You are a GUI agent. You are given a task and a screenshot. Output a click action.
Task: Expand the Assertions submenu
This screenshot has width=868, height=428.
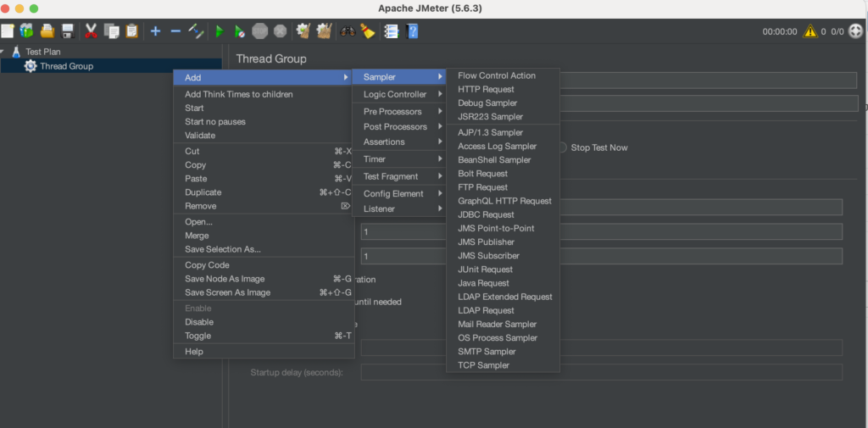click(x=399, y=142)
